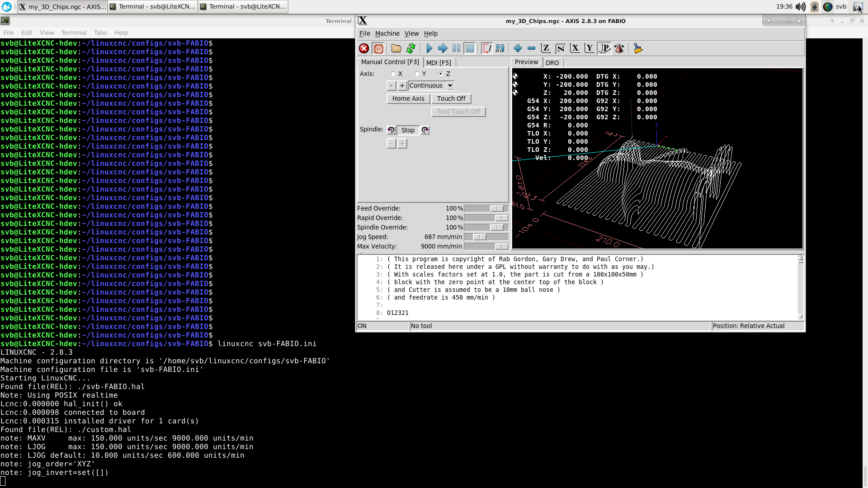
Task: Toggle rotate mode cone icon
Action: pyautogui.click(x=619, y=48)
